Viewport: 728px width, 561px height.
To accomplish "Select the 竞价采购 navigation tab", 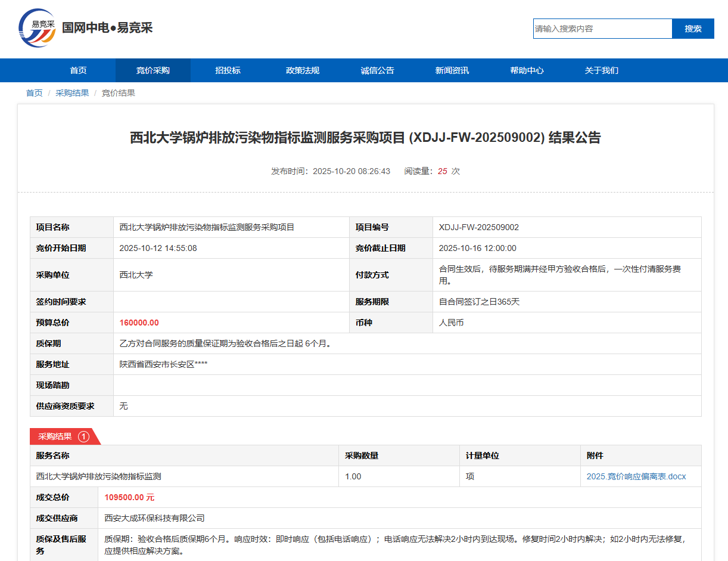I will tap(153, 70).
